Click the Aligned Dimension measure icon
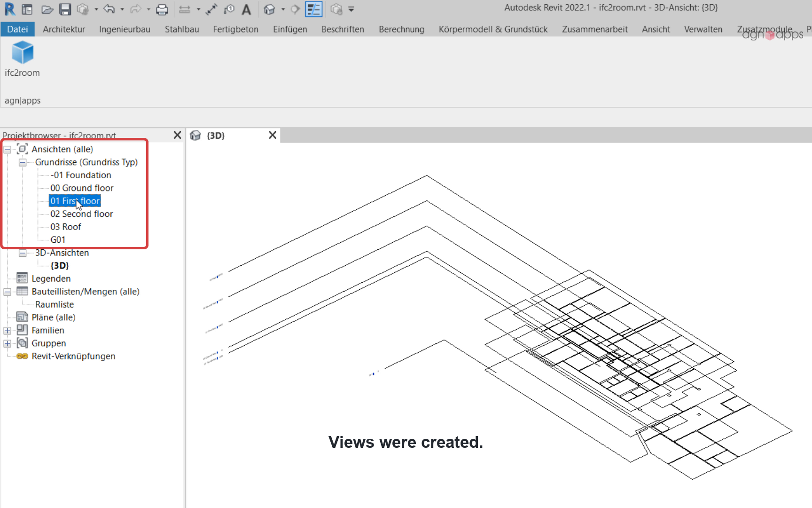 click(x=211, y=9)
